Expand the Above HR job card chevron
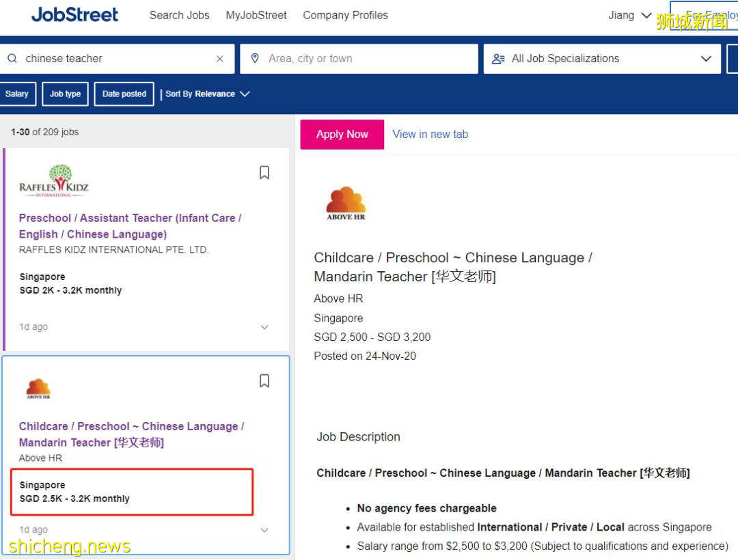The width and height of the screenshot is (738, 560). 264,530
